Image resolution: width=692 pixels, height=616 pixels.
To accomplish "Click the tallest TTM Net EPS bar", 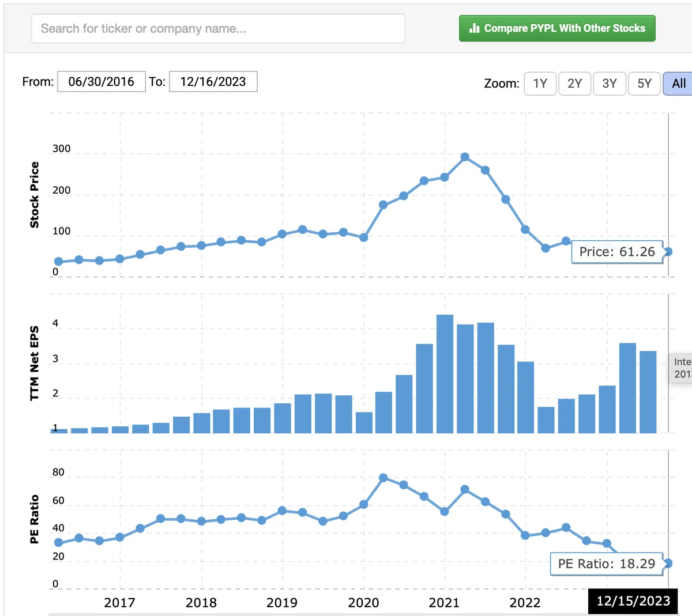I will coord(445,374).
